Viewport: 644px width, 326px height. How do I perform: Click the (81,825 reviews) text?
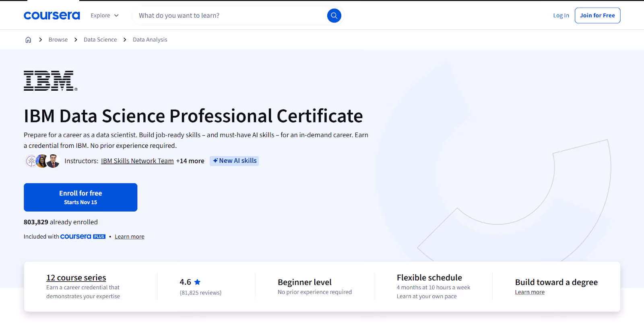[x=200, y=293]
